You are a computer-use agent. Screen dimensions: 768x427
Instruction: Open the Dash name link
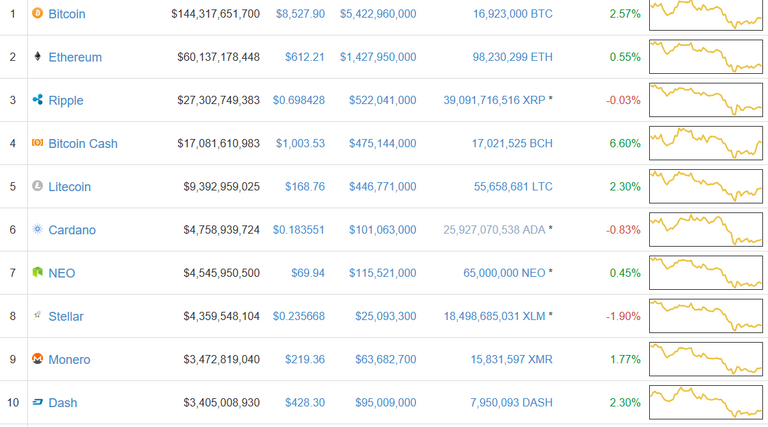[63, 403]
